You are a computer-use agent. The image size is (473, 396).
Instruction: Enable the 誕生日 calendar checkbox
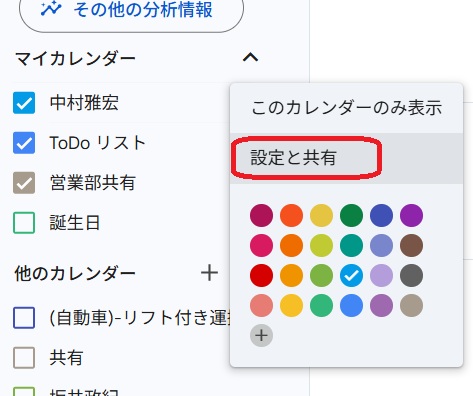[24, 223]
